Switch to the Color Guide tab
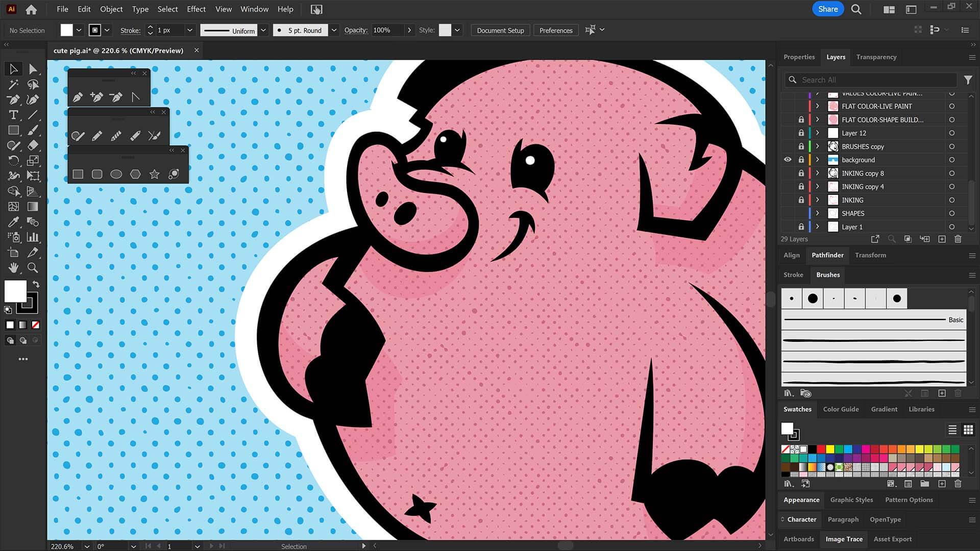980x551 pixels. (841, 409)
